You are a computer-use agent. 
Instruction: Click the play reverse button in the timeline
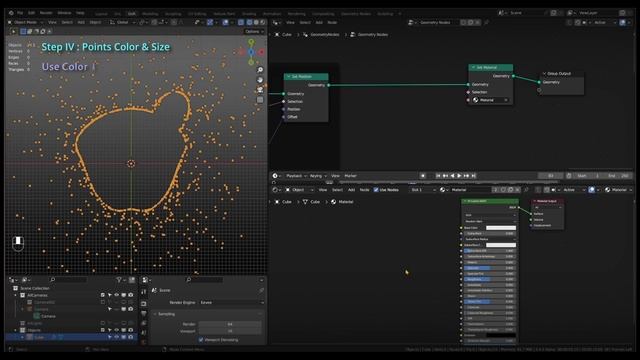tap(452, 176)
